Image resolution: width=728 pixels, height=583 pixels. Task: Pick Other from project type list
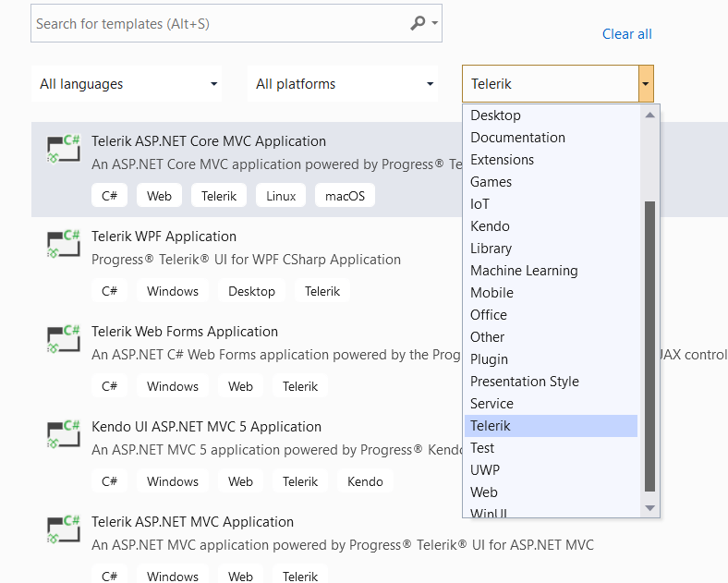coord(551,337)
